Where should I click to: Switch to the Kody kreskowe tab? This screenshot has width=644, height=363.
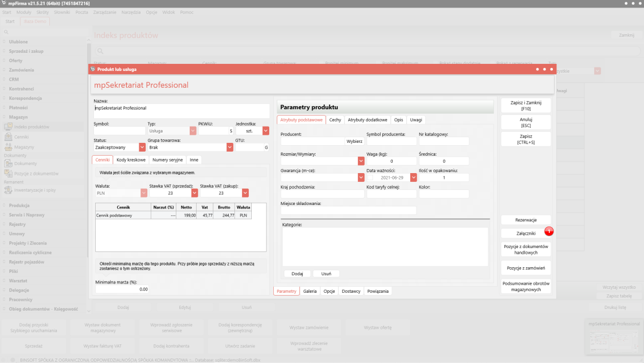131,160
